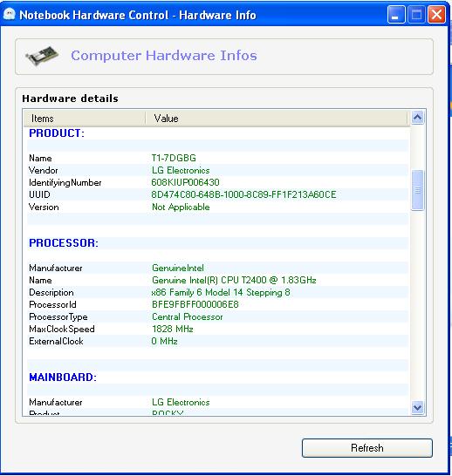The width and height of the screenshot is (452, 476).
Task: Minimize the Hardware Info window
Action: pos(396,15)
